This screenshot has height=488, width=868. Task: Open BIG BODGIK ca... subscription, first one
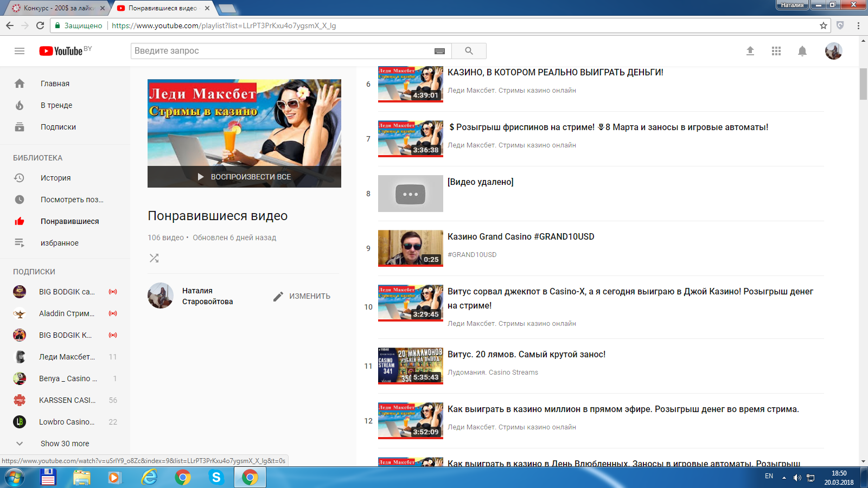(x=65, y=292)
